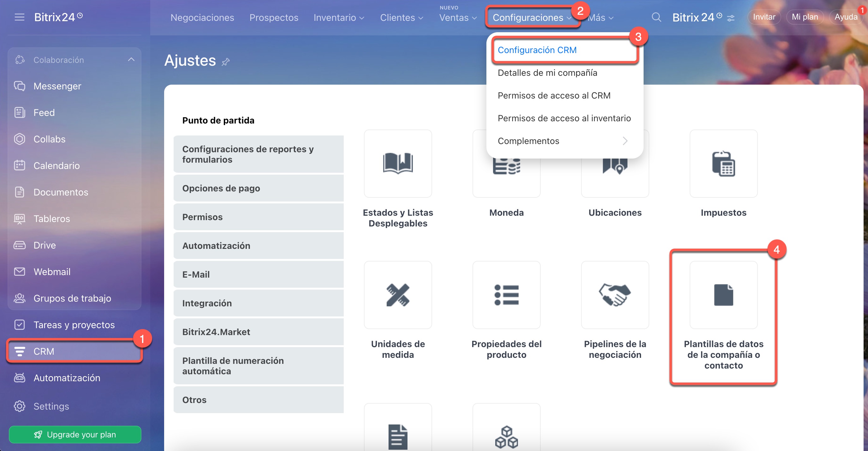Pin the Ajustes page with pin icon
The width and height of the screenshot is (868, 451).
226,62
